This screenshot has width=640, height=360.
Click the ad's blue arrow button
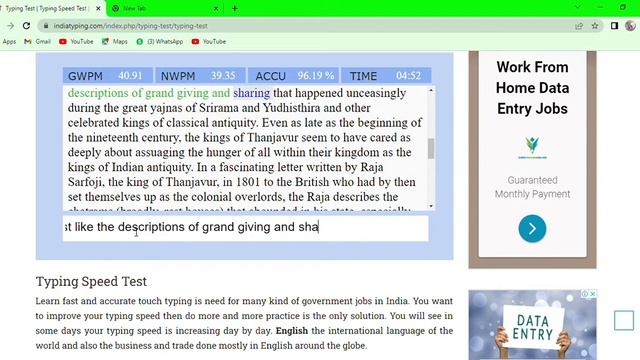(x=532, y=229)
